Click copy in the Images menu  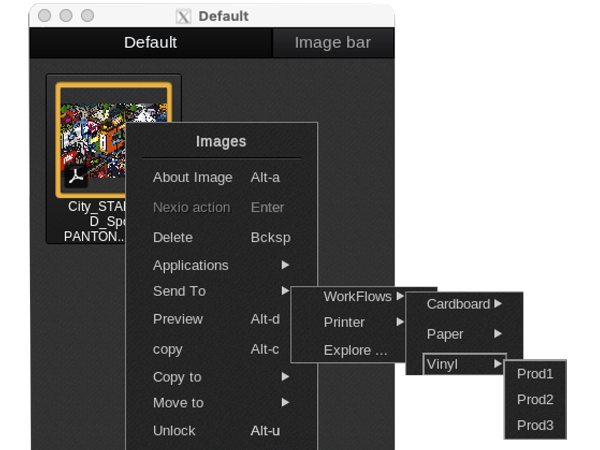(x=216, y=349)
